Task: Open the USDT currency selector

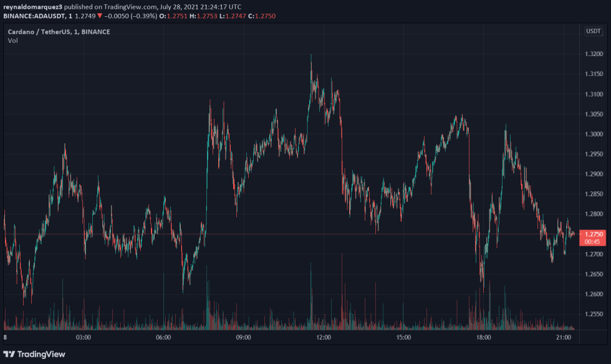Action: (592, 31)
